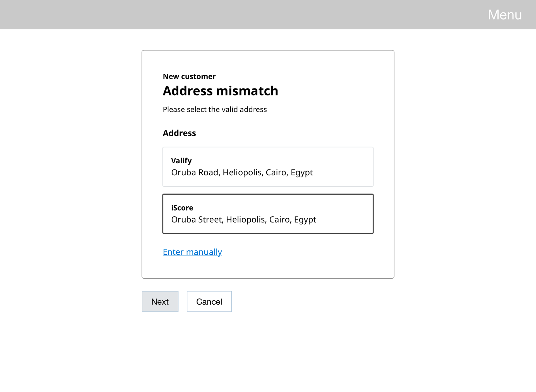The image size is (536, 392).
Task: Proceed with the Next button
Action: tap(160, 302)
